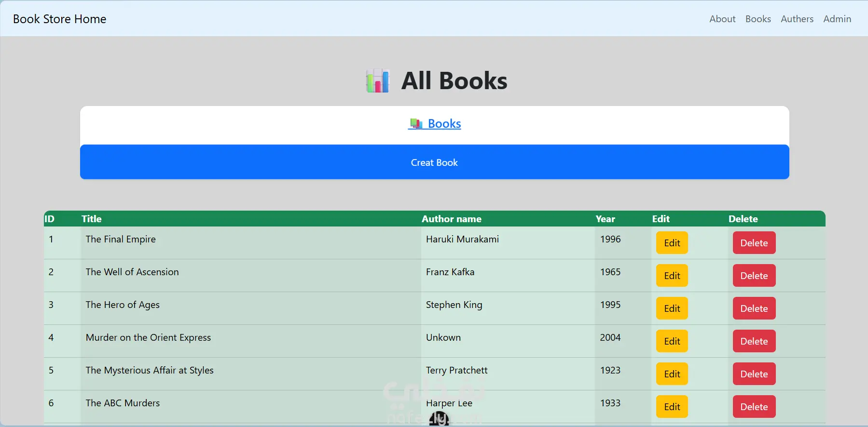
Task: Select title The Mysterious Affair at Styles
Action: [x=150, y=370]
